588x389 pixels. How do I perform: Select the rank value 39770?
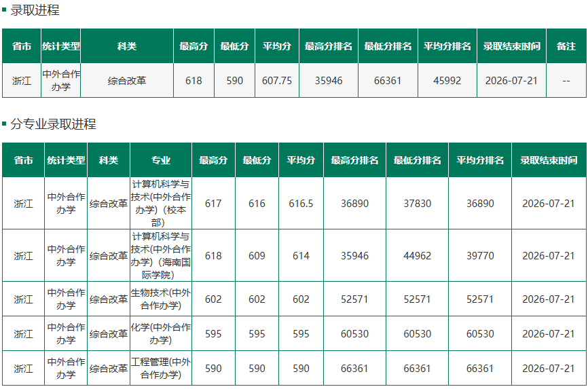(480, 255)
